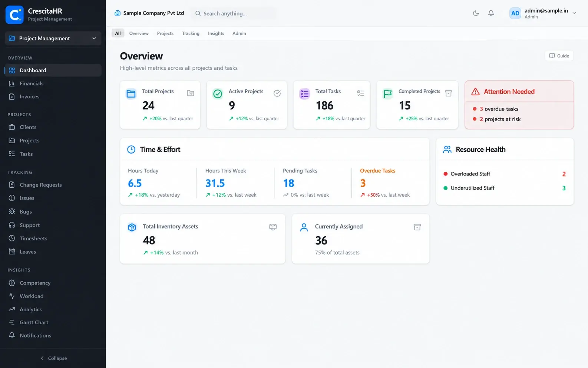This screenshot has height=368, width=588.
Task: Click the CrescitaHR logo icon
Action: tap(14, 15)
